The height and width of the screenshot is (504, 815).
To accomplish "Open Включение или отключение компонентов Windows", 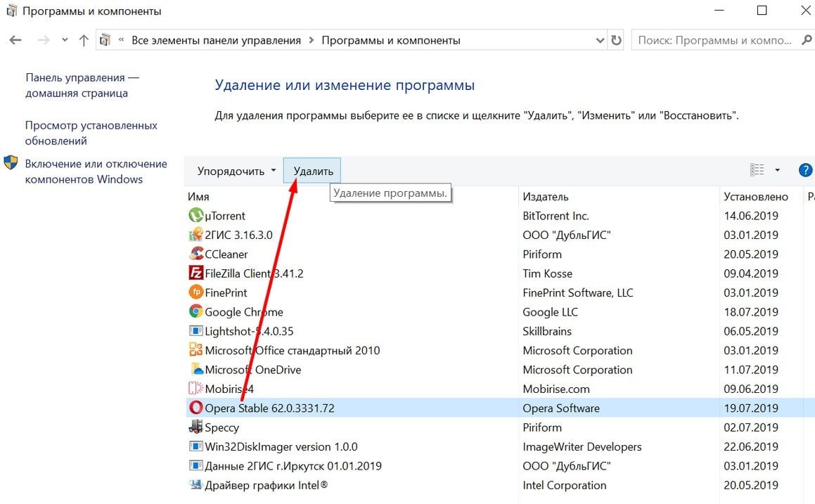I will click(x=96, y=172).
